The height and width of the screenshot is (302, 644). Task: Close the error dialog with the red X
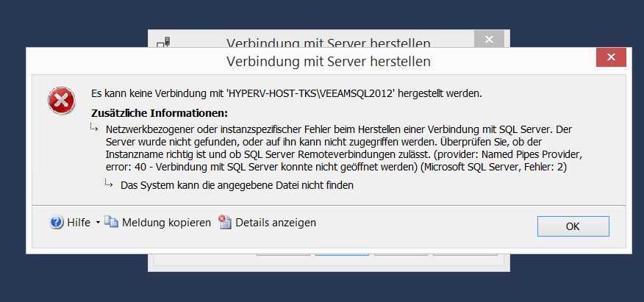pos(611,57)
